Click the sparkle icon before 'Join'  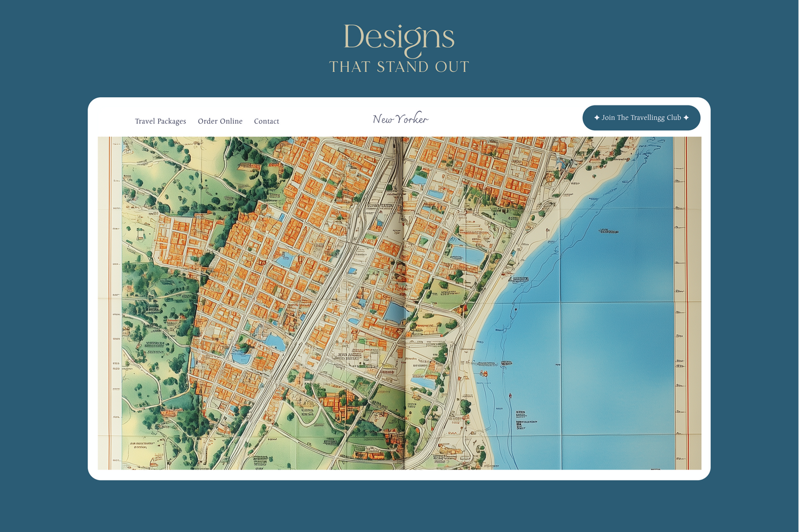tap(597, 118)
